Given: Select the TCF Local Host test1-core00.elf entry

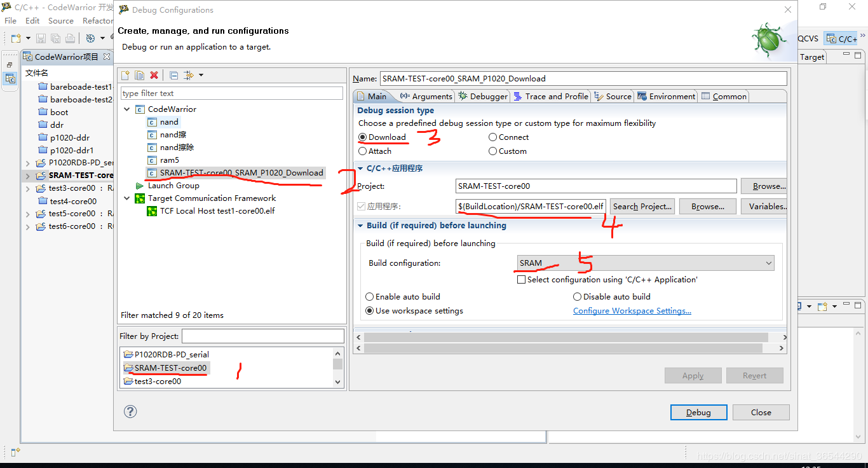Looking at the screenshot, I should pos(217,211).
